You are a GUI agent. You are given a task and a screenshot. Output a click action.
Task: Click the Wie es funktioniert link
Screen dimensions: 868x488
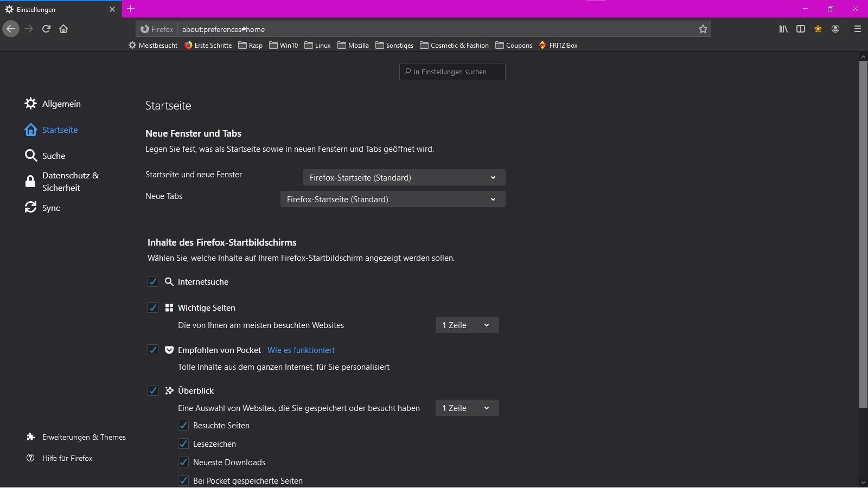click(x=301, y=350)
